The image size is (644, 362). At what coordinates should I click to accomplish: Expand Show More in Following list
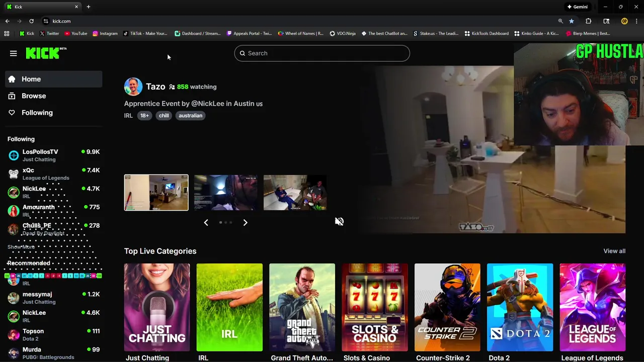pyautogui.click(x=21, y=247)
